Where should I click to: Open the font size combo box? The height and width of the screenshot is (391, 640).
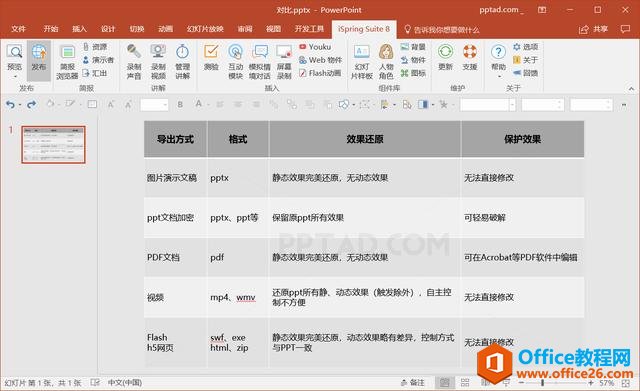[154, 105]
